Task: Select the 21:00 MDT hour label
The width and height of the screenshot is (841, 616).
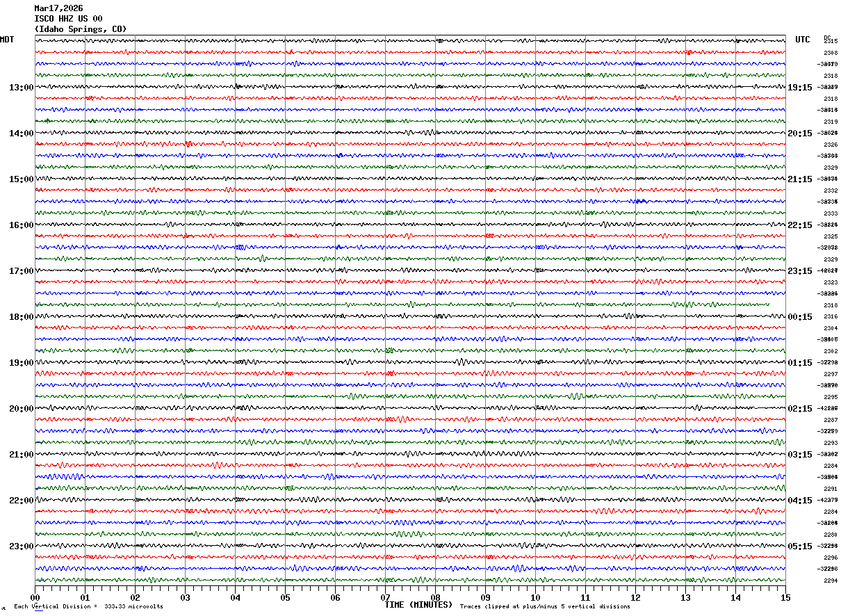Action: 21,455
